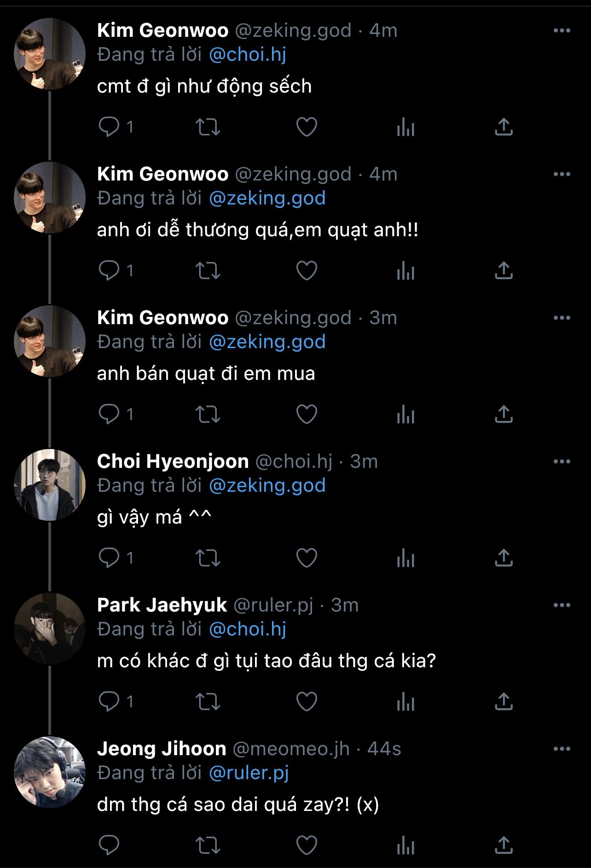Reply to "cmt đ gì như động sếch" tweet

109,127
